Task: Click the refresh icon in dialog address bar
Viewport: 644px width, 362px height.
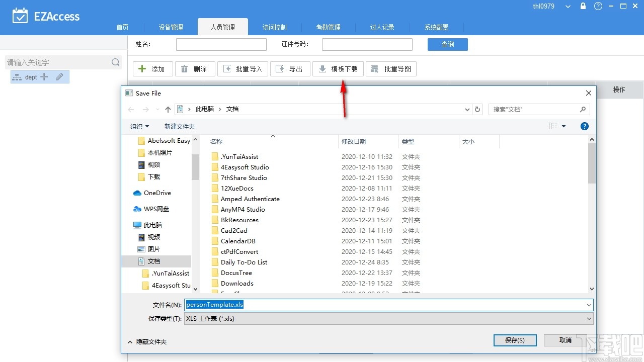Action: tap(477, 109)
